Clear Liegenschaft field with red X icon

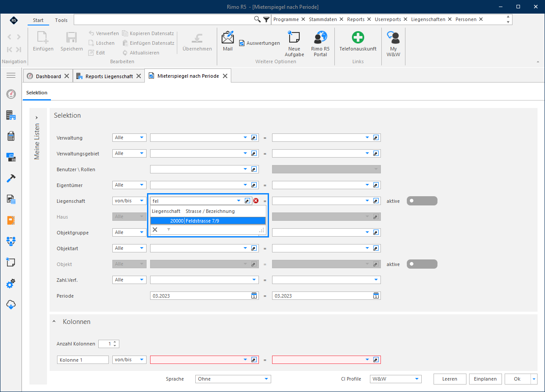(256, 201)
